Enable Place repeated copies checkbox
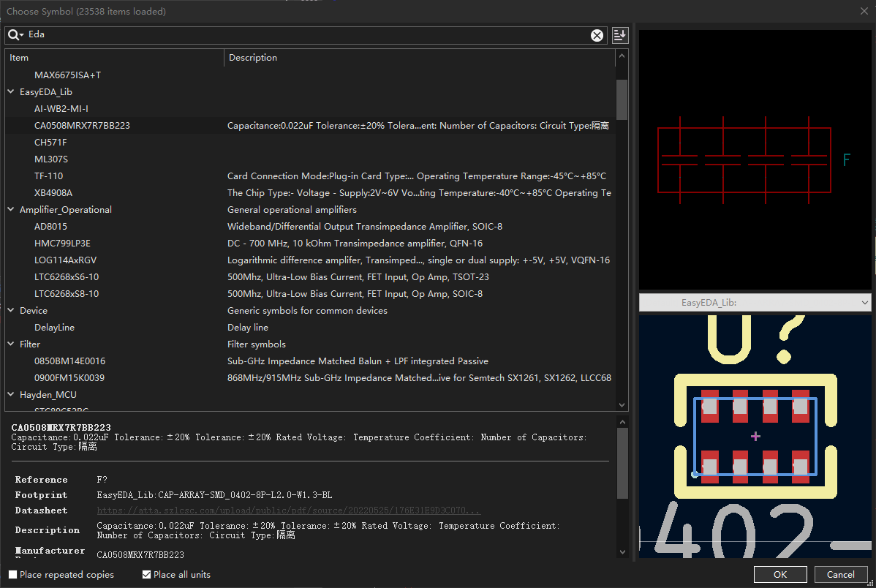This screenshot has height=588, width=876. click(13, 575)
